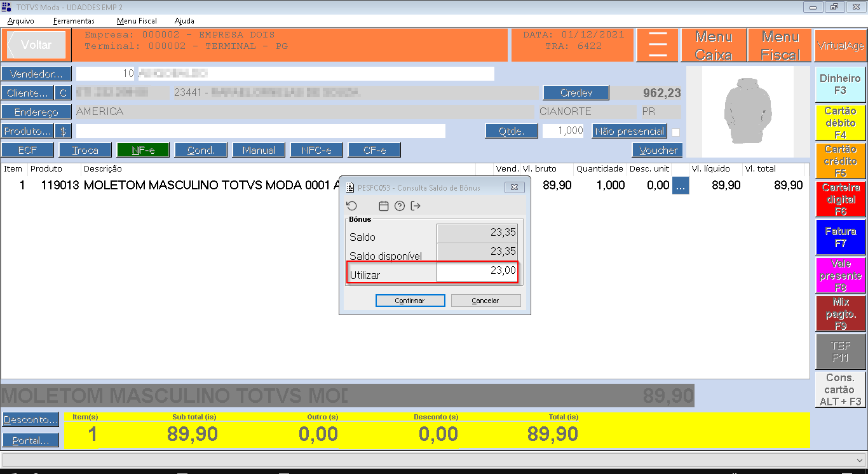Open the Ajuda menu

coord(184,21)
